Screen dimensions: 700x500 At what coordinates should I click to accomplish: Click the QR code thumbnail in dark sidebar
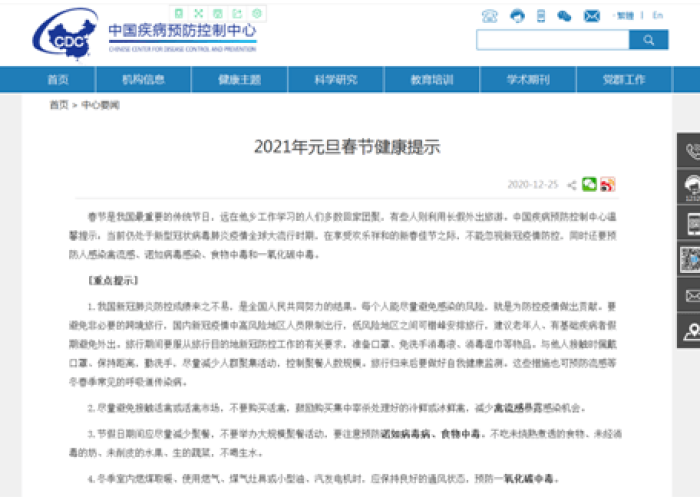(x=690, y=259)
